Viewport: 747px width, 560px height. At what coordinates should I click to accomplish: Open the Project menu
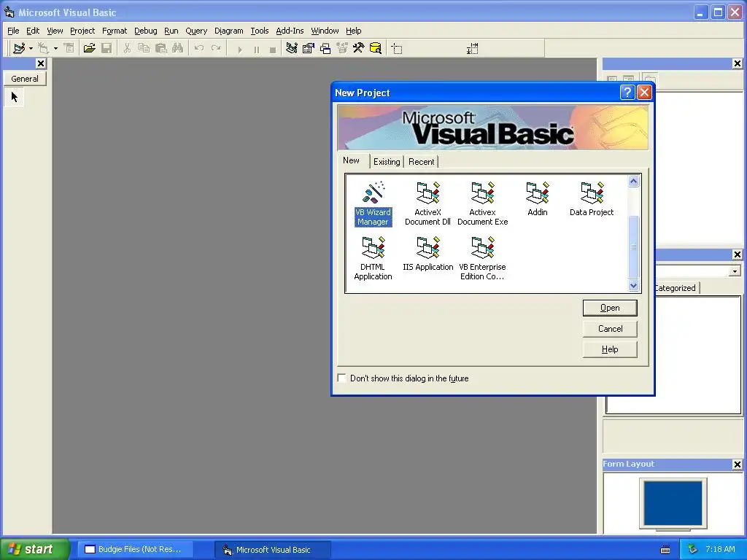[82, 31]
